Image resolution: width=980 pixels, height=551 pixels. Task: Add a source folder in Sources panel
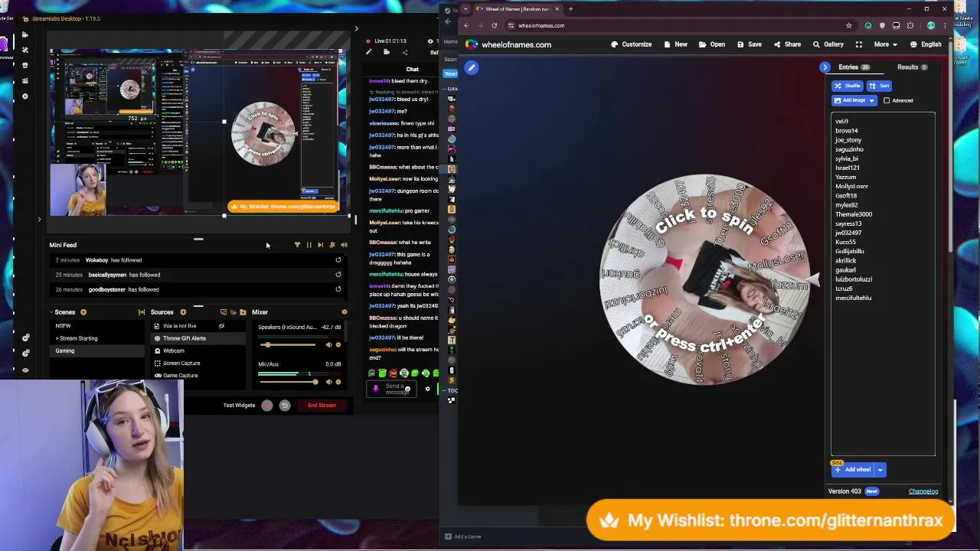243,312
